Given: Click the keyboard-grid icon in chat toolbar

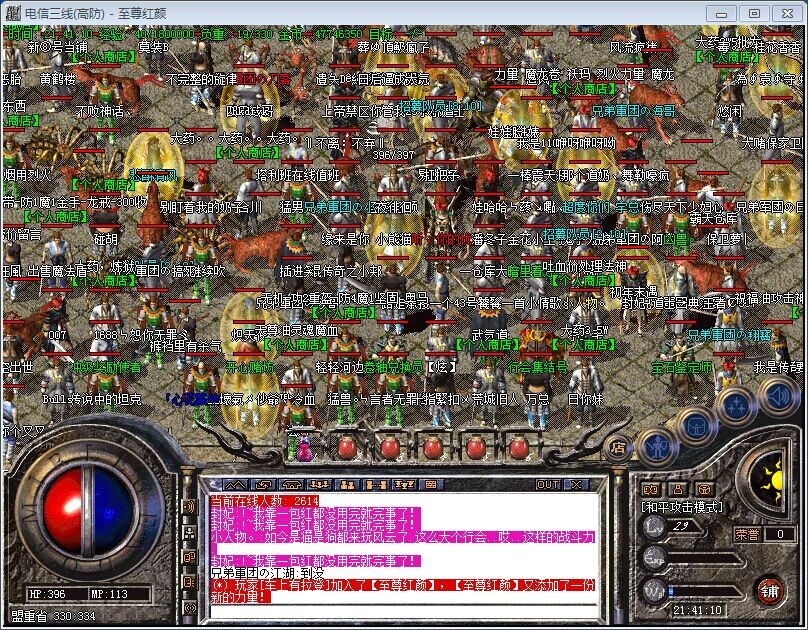Looking at the screenshot, I should click(431, 485).
